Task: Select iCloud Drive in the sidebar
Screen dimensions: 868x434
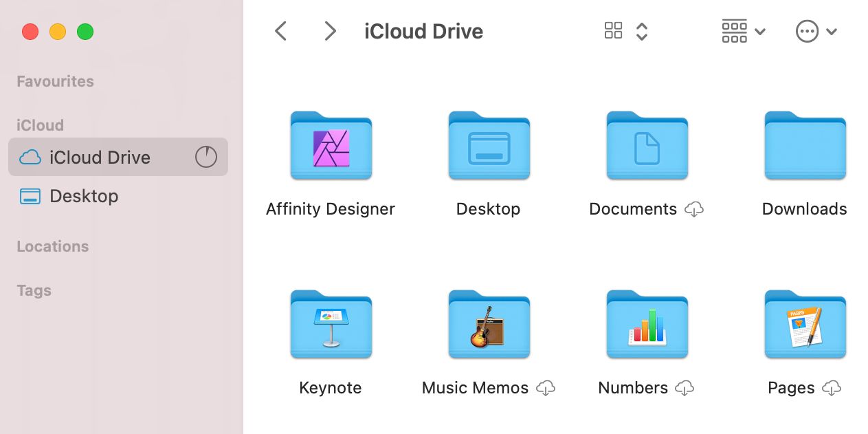Action: (x=100, y=157)
